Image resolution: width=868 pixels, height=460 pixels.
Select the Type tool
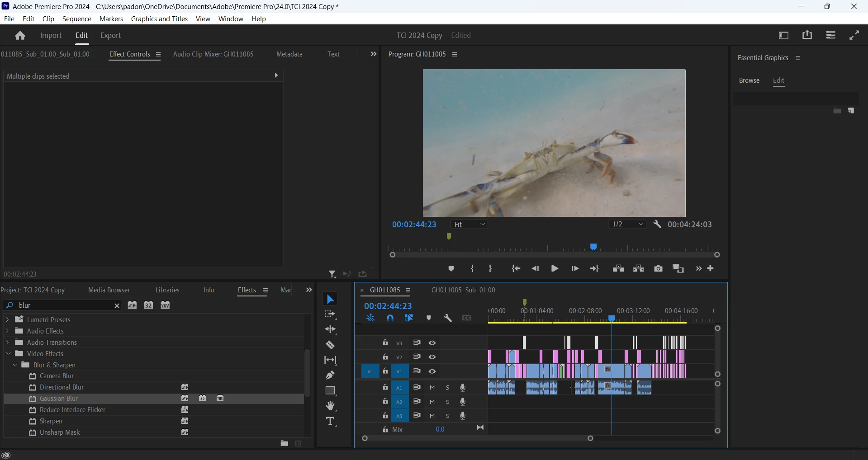(x=330, y=422)
